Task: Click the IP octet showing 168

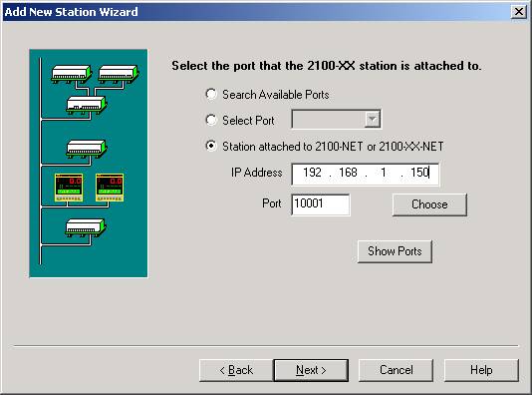Action: tap(348, 173)
